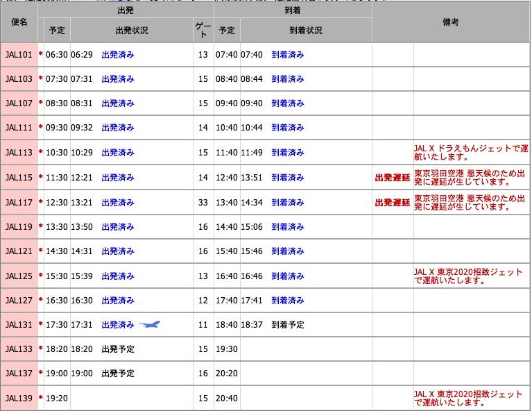532x411 pixels.
Task: Open 到着済み link for JAL115
Action: point(288,178)
